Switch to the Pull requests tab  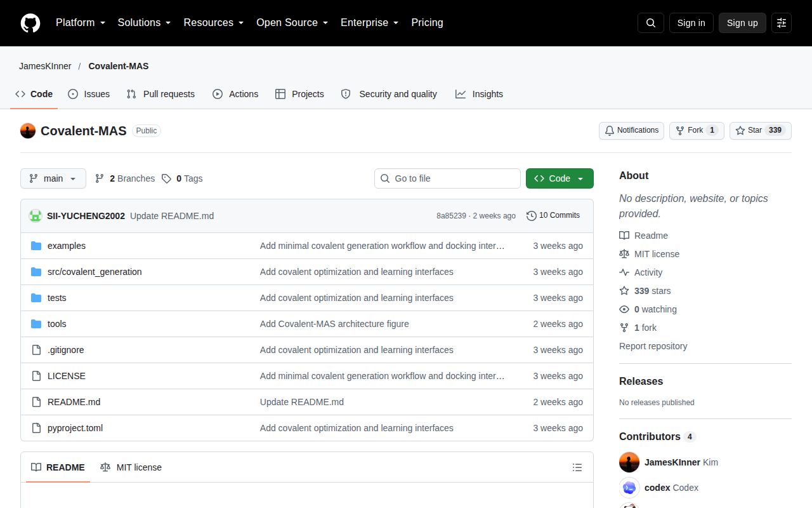(x=160, y=94)
